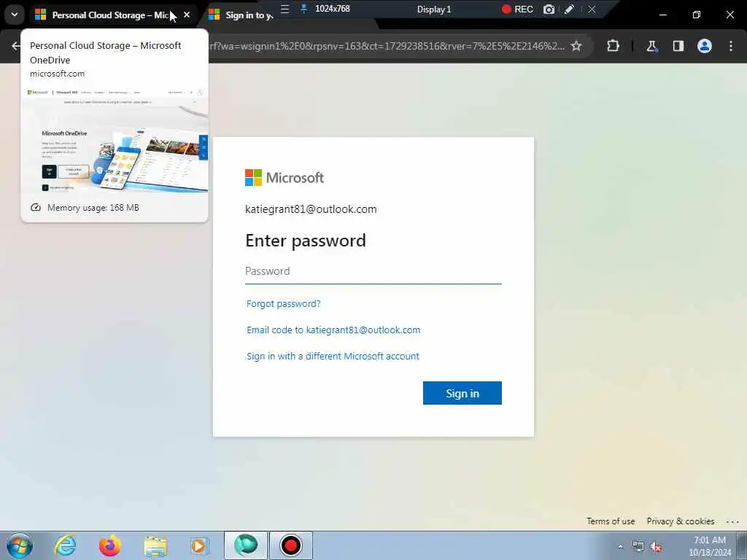Click the Microsoft logo on sign-in card
The image size is (747, 560).
pyautogui.click(x=285, y=178)
